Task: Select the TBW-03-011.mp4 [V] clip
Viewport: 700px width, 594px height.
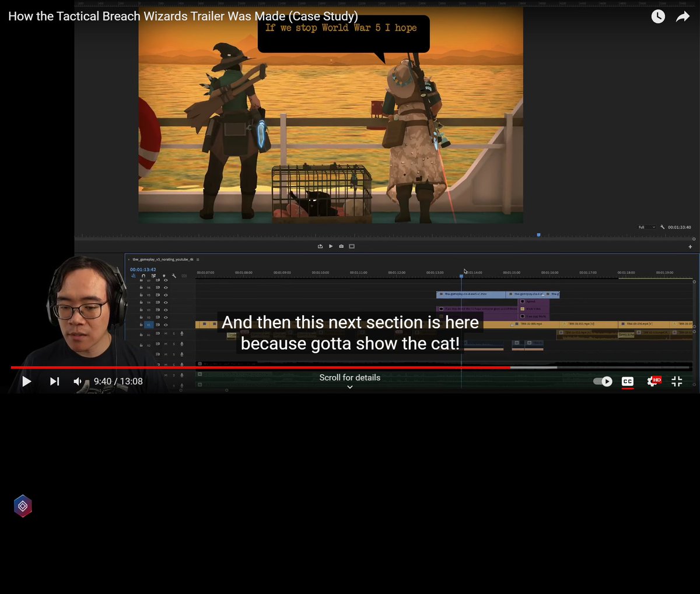Action: [589, 324]
